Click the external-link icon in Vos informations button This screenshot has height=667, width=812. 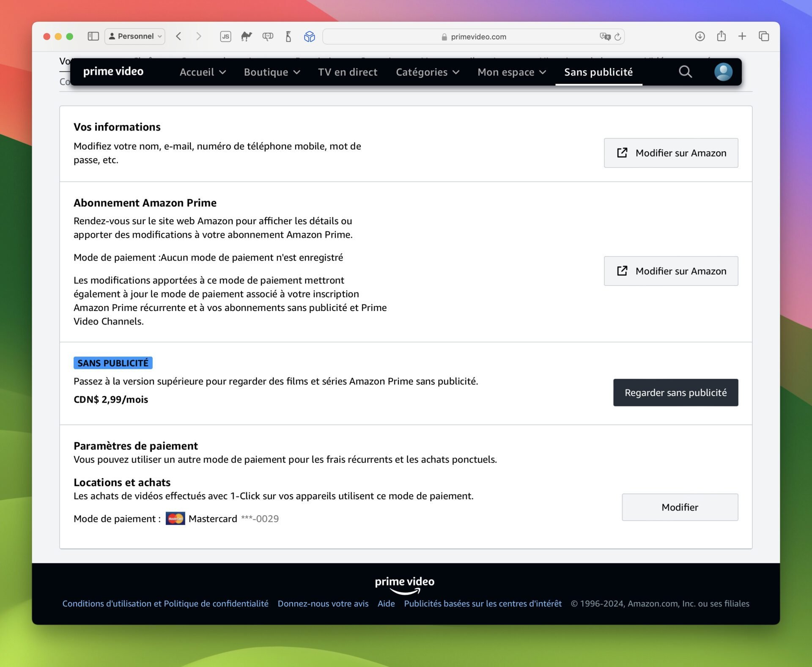point(622,153)
